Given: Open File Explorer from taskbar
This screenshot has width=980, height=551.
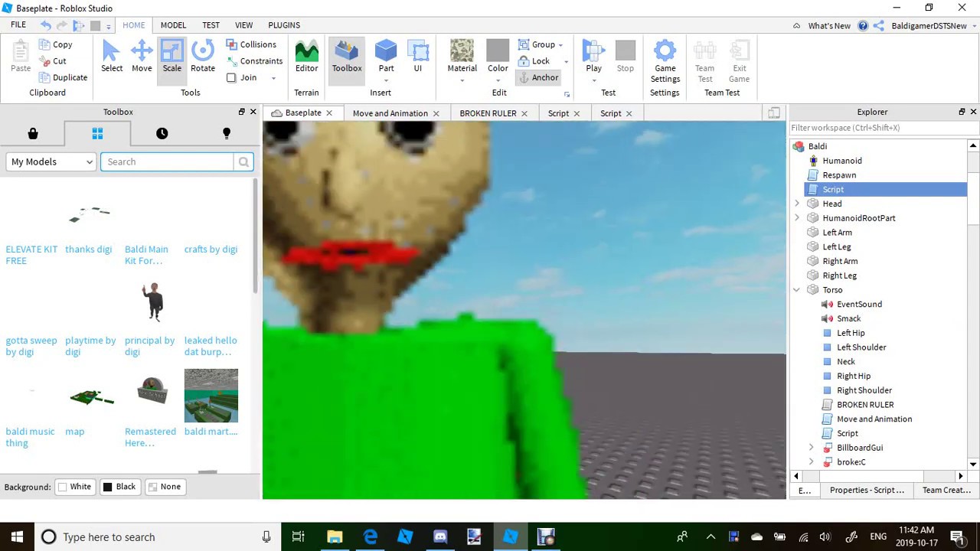Looking at the screenshot, I should click(x=335, y=536).
